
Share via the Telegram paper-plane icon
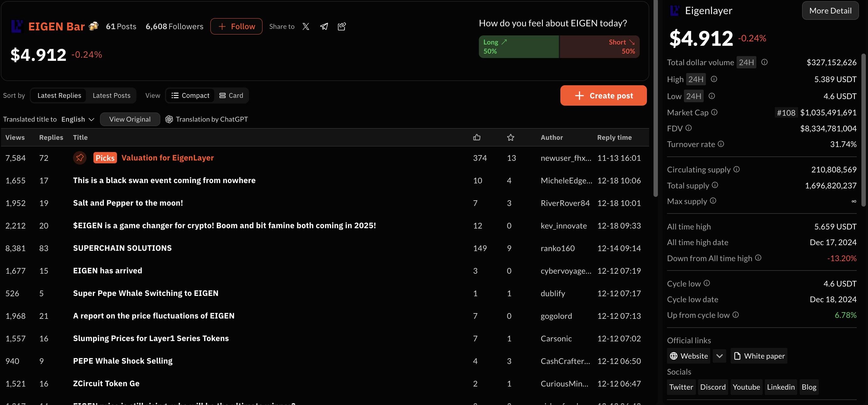point(324,26)
